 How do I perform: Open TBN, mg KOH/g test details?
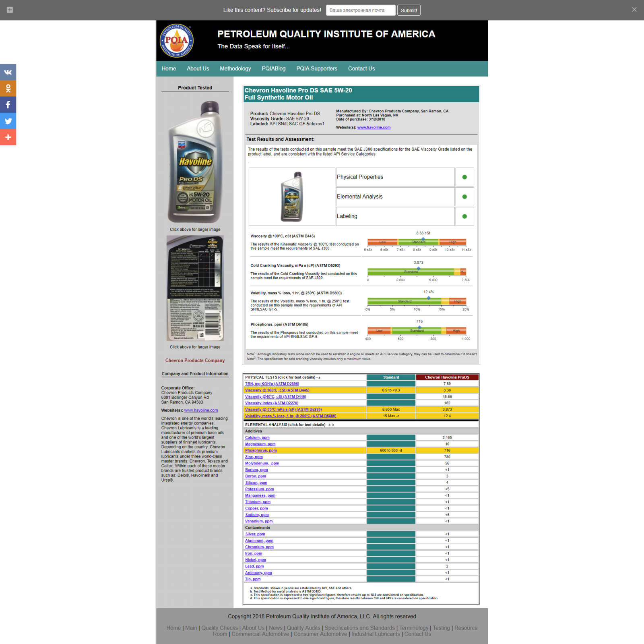coord(272,384)
